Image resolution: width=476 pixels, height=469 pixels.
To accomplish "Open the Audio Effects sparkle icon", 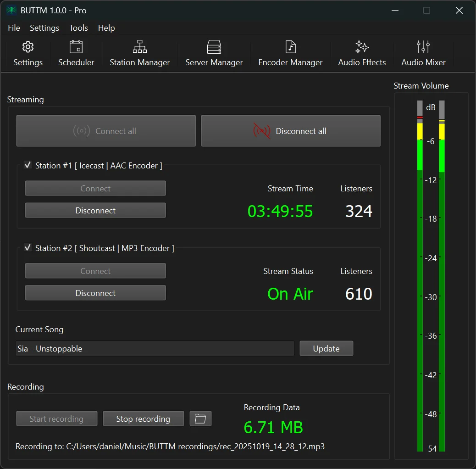I will (x=362, y=47).
